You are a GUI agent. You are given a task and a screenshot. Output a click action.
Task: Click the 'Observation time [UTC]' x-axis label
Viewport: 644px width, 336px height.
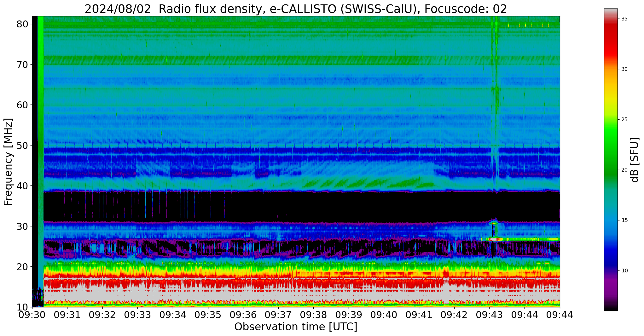pyautogui.click(x=296, y=327)
